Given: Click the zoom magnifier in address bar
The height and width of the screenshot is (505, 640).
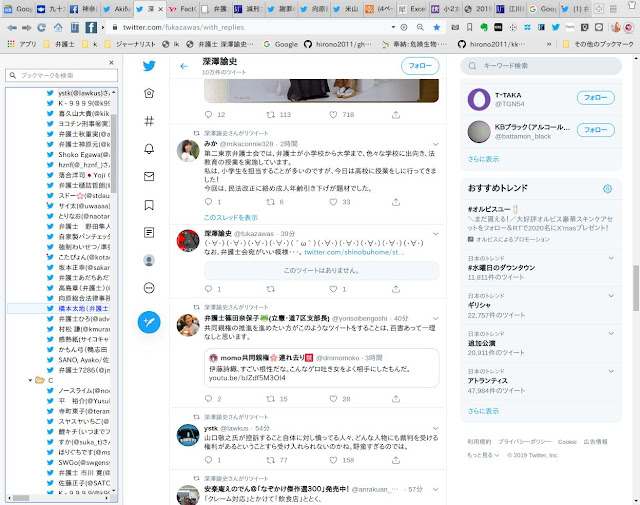Looking at the screenshot, I should [420, 27].
